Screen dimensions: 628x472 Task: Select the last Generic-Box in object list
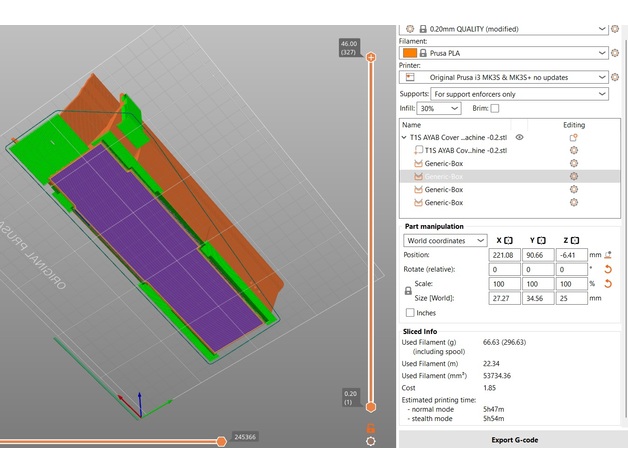[442, 202]
